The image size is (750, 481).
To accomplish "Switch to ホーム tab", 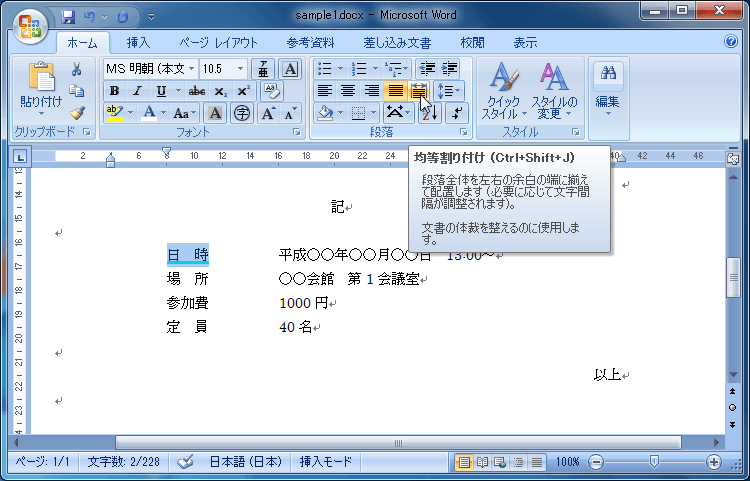I will [82, 43].
